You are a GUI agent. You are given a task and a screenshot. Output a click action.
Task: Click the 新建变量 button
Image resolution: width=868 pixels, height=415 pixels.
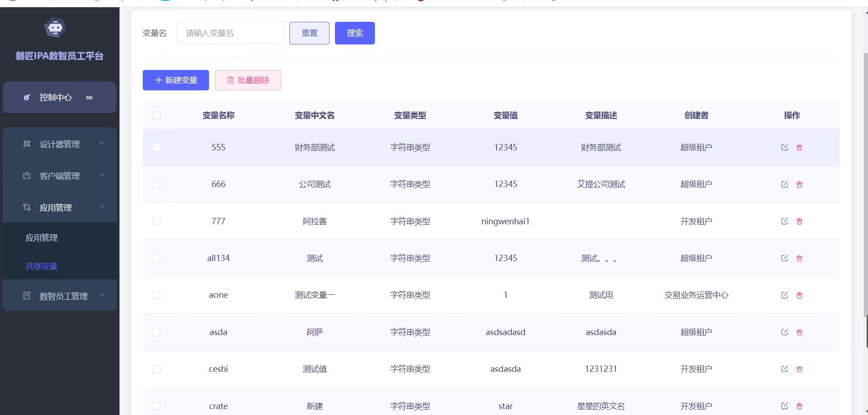(176, 80)
